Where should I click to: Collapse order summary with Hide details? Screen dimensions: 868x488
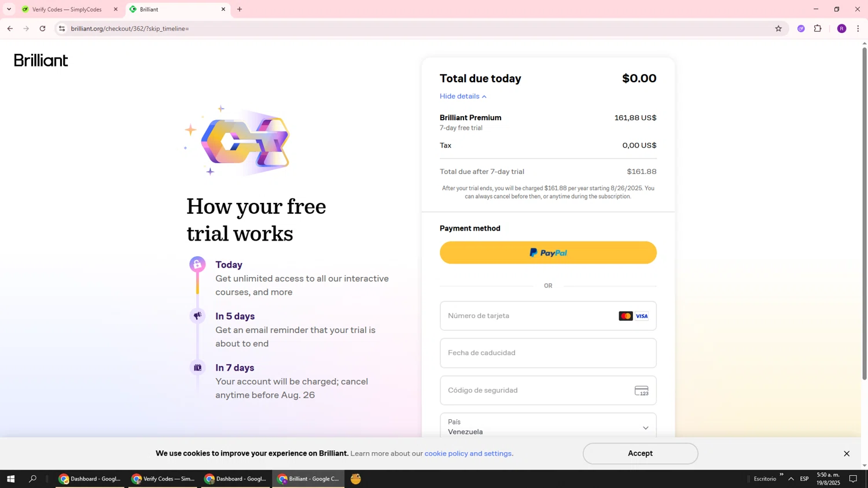coord(463,96)
